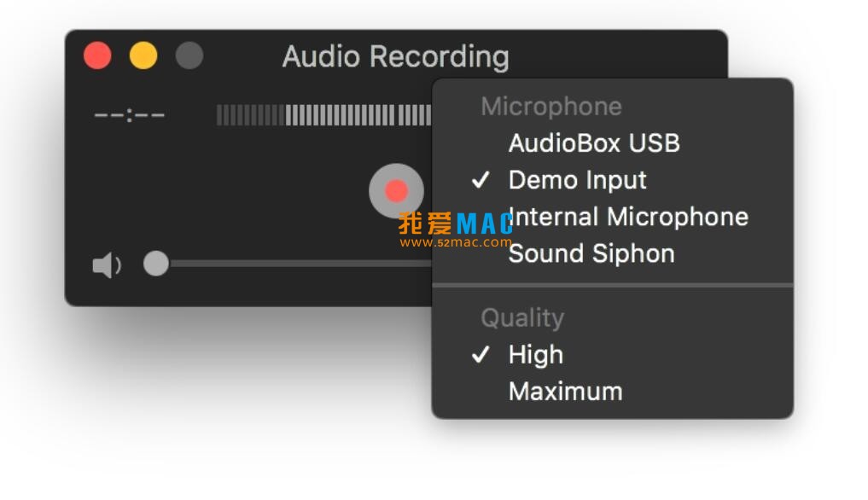Click the checked Demo Input microphone
Viewport: 868px width, 500px height.
coord(577,180)
